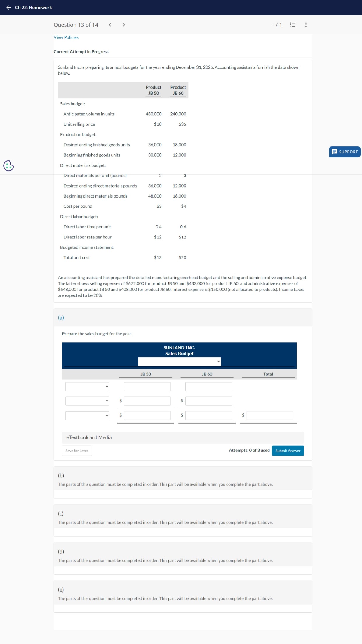This screenshot has height=644, width=362.
Task: Open the second row label dropdown
Action: pos(87,401)
